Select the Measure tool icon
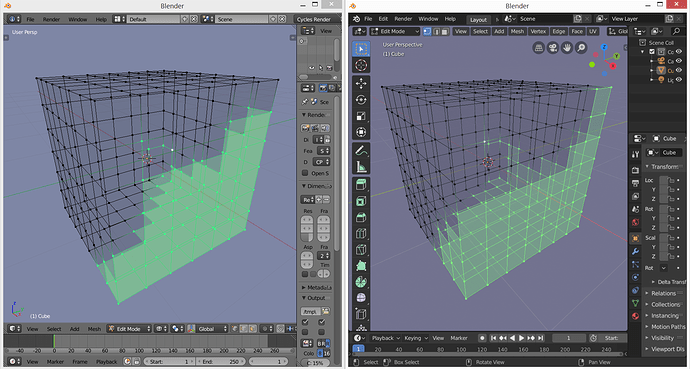 [x=361, y=167]
